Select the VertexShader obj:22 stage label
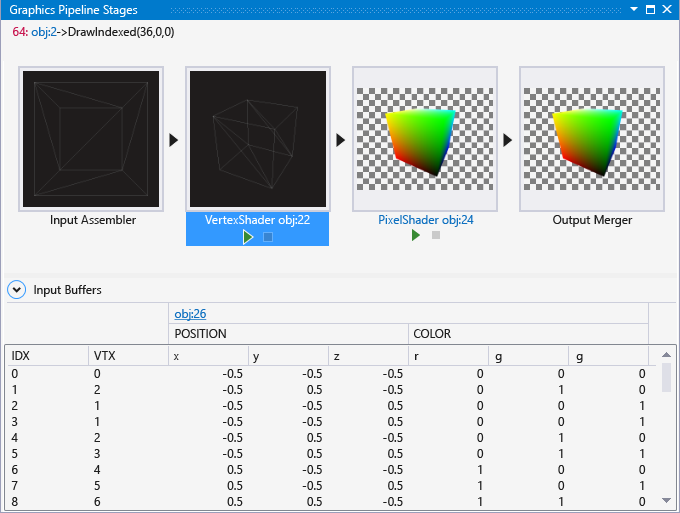The width and height of the screenshot is (680, 513). pos(258,220)
